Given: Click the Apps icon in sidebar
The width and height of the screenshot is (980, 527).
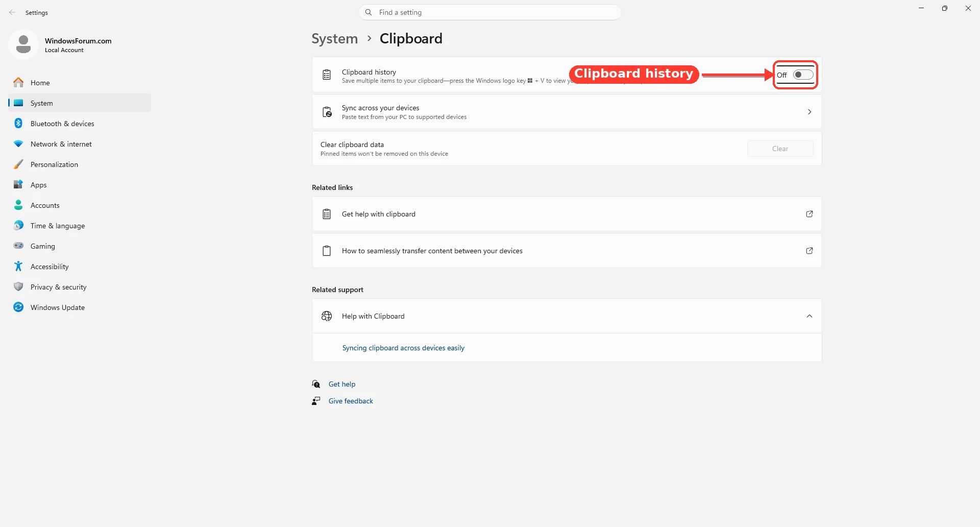Looking at the screenshot, I should pos(18,184).
